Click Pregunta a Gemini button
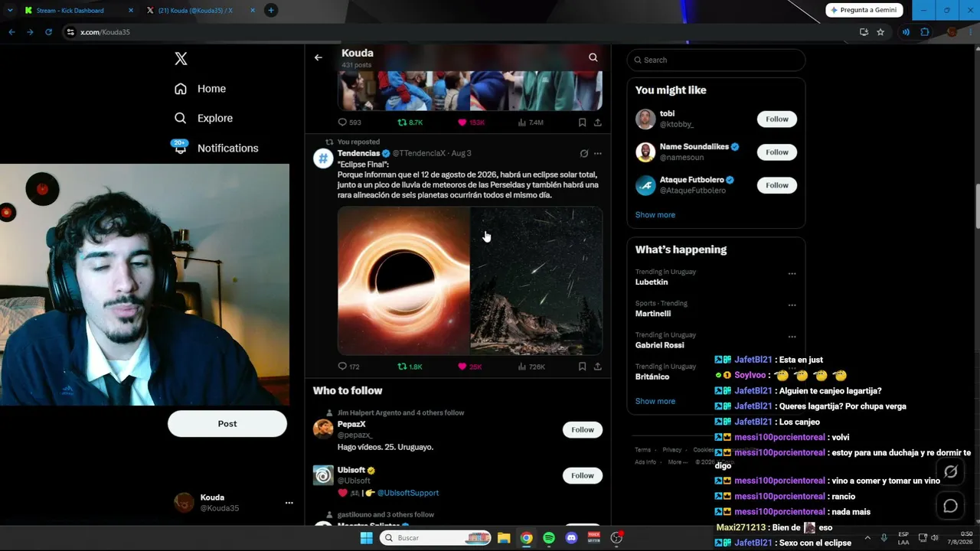Viewport: 980px width, 551px height. 864,10
